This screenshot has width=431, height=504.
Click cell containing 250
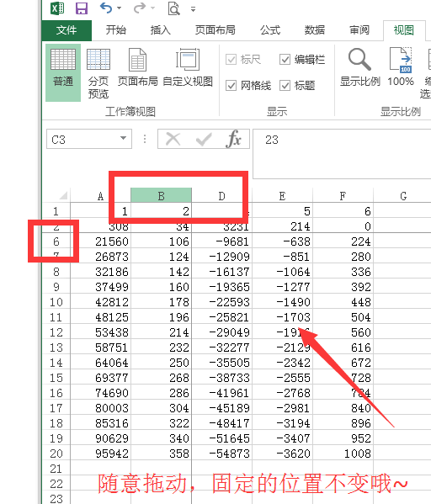pyautogui.click(x=161, y=363)
